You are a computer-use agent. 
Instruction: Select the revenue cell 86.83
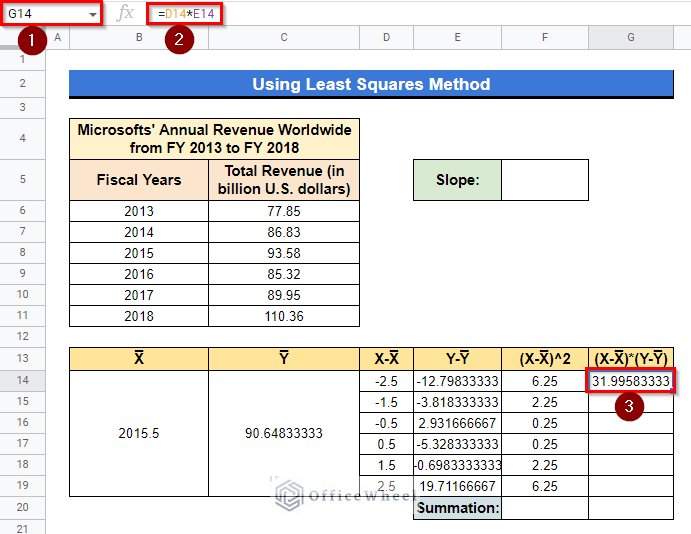[284, 232]
